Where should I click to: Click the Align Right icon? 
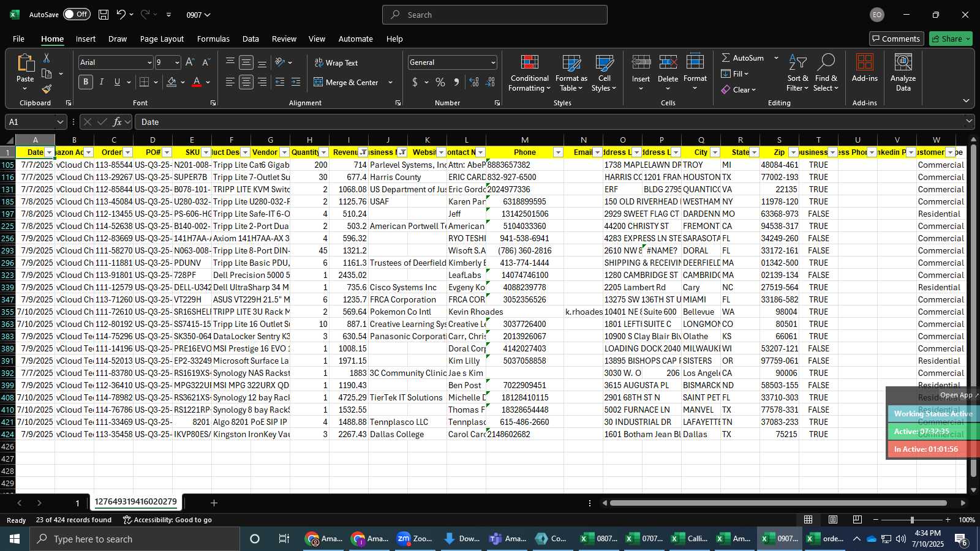[x=262, y=82]
